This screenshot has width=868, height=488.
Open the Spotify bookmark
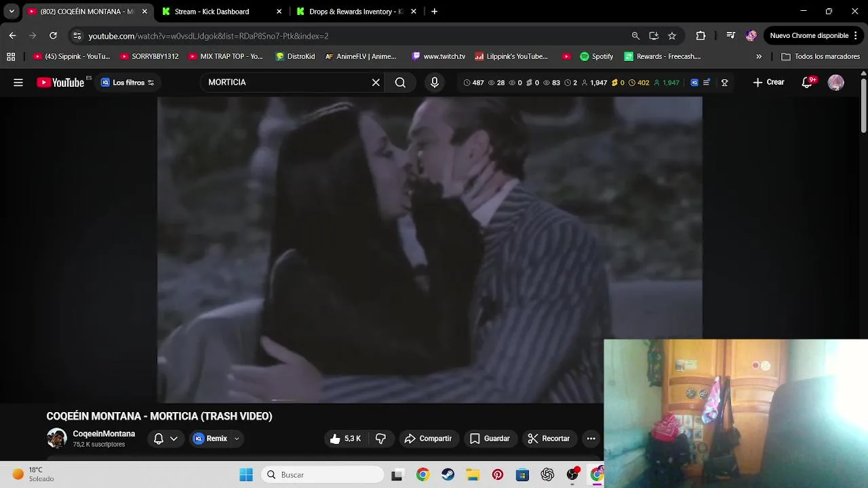tap(596, 57)
